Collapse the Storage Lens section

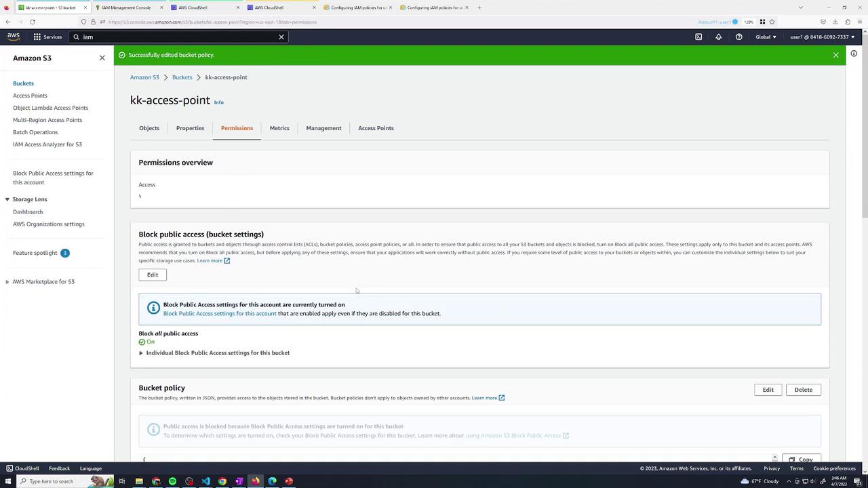pos(7,199)
